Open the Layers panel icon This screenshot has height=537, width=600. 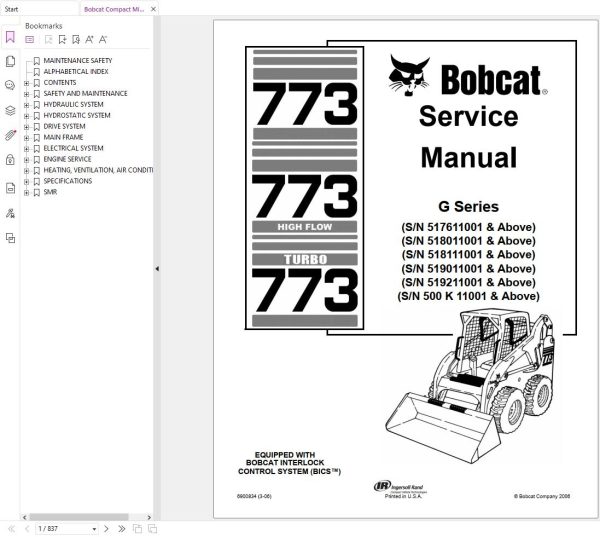[10, 111]
